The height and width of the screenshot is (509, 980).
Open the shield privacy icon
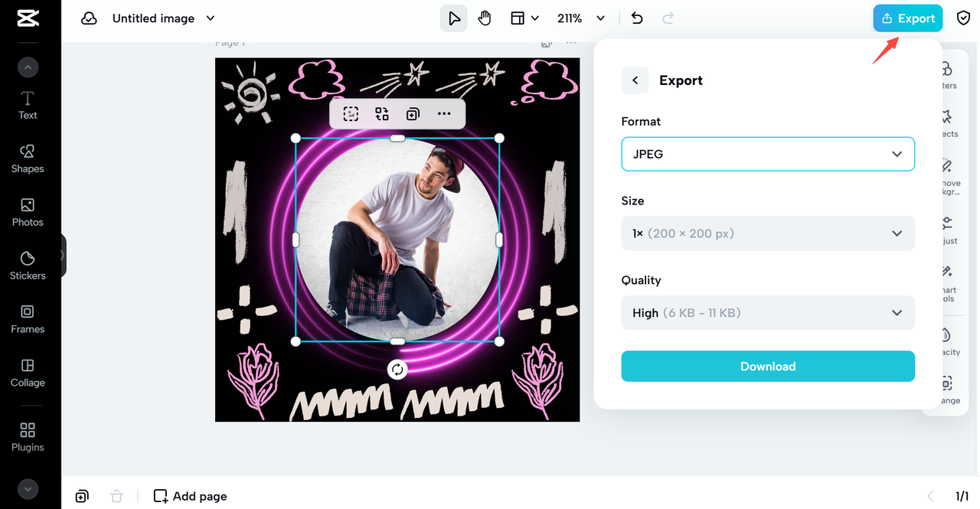click(964, 18)
